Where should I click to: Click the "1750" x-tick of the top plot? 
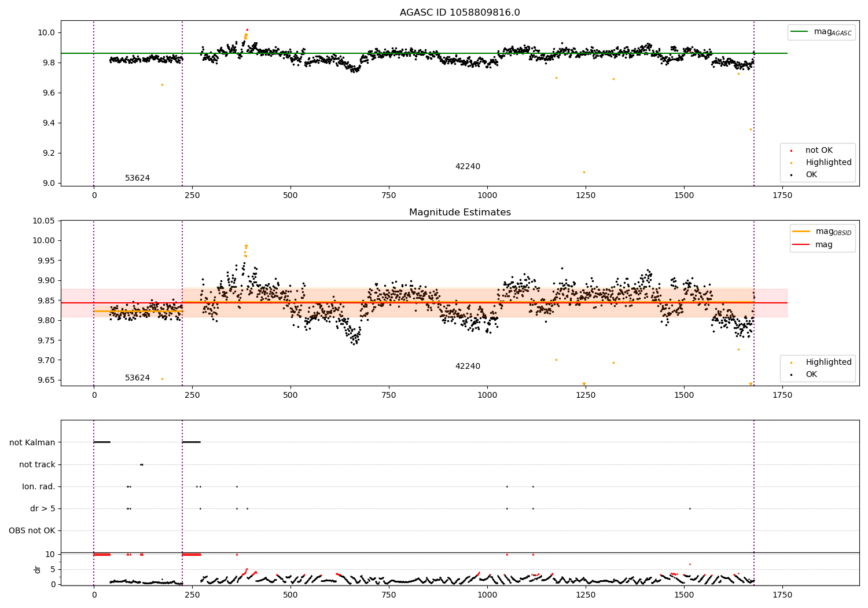point(782,196)
